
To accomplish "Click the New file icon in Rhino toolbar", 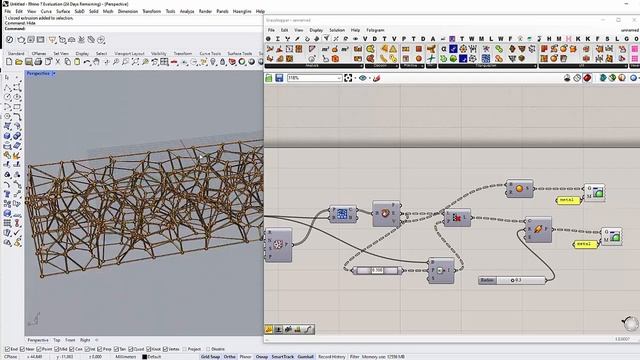I will point(9,62).
